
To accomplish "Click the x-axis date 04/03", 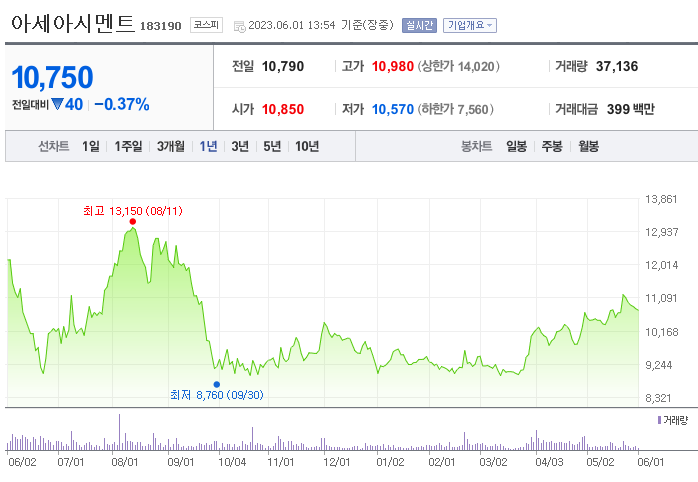I will tap(549, 462).
